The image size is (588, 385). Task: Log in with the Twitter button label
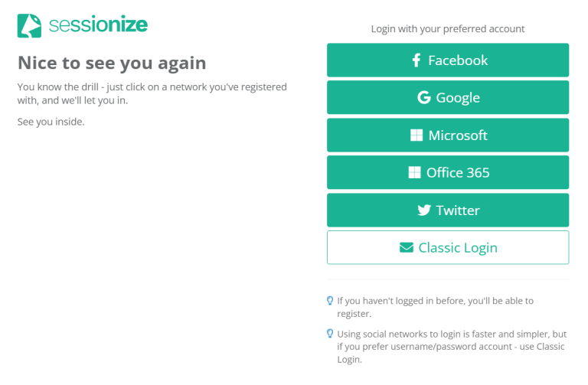click(x=458, y=210)
